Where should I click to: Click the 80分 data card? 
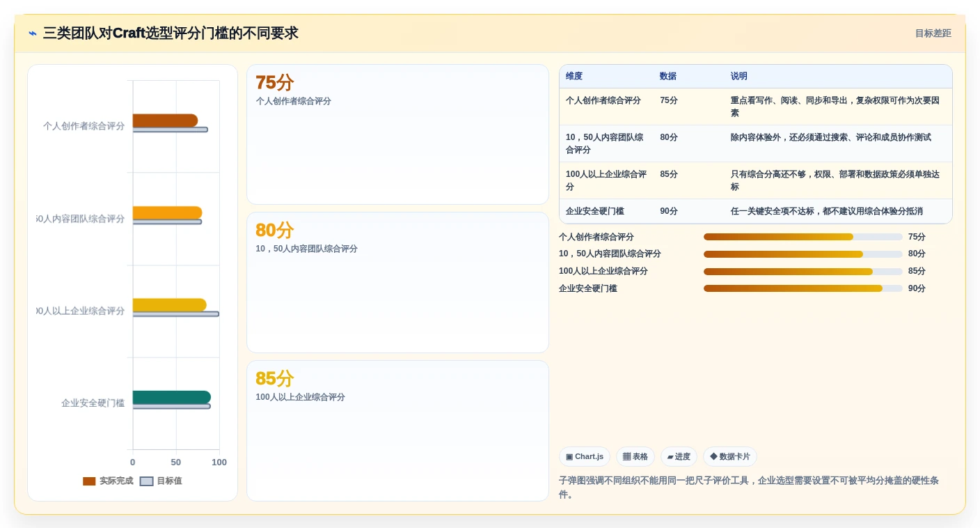coord(397,282)
